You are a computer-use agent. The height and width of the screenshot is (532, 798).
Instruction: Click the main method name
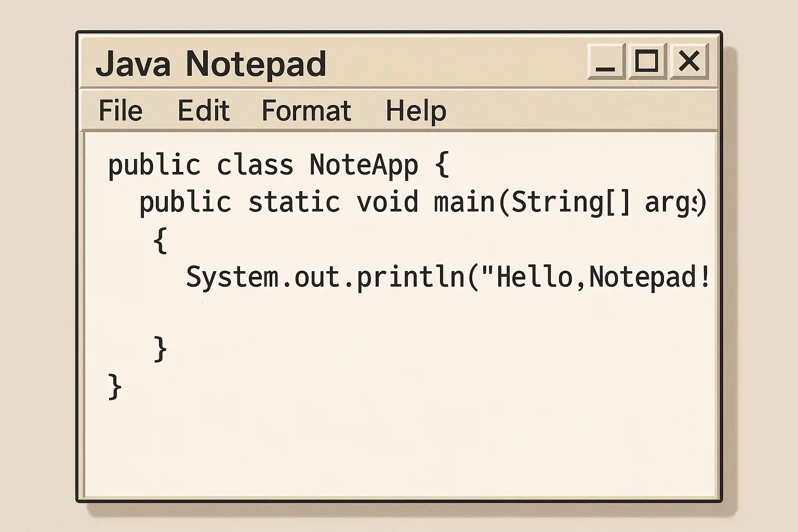464,202
